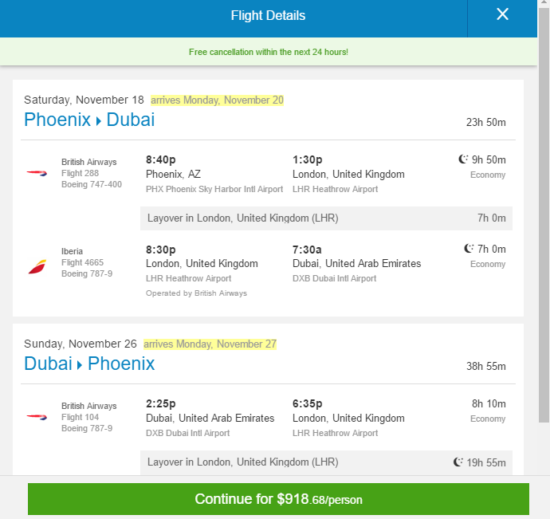Click the highlighted arrives Monday, November 27 note
Viewport: 550px width, 519px height.
[210, 344]
